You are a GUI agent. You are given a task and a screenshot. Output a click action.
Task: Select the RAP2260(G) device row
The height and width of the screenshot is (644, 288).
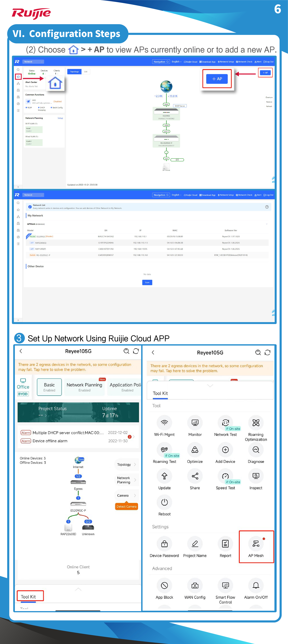[147, 243]
